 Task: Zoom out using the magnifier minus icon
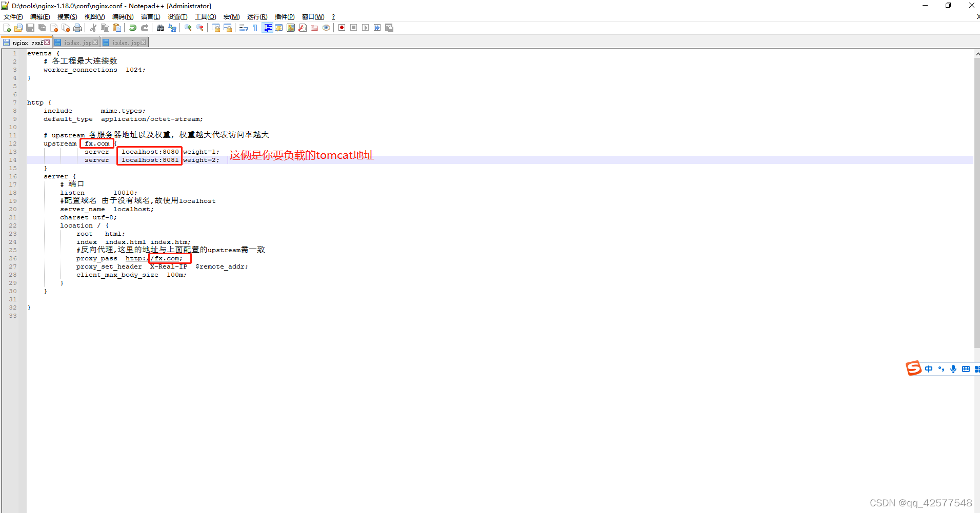coord(200,28)
